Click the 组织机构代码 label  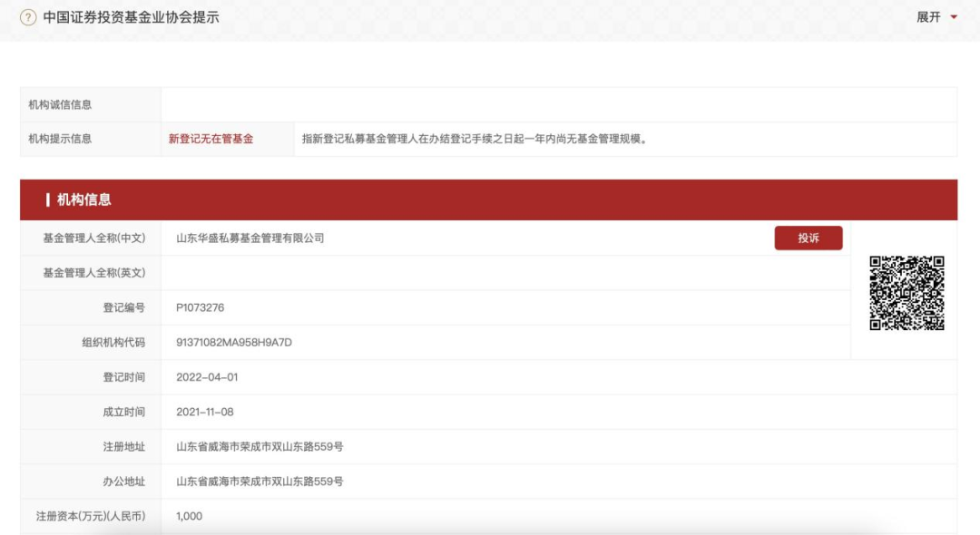113,342
